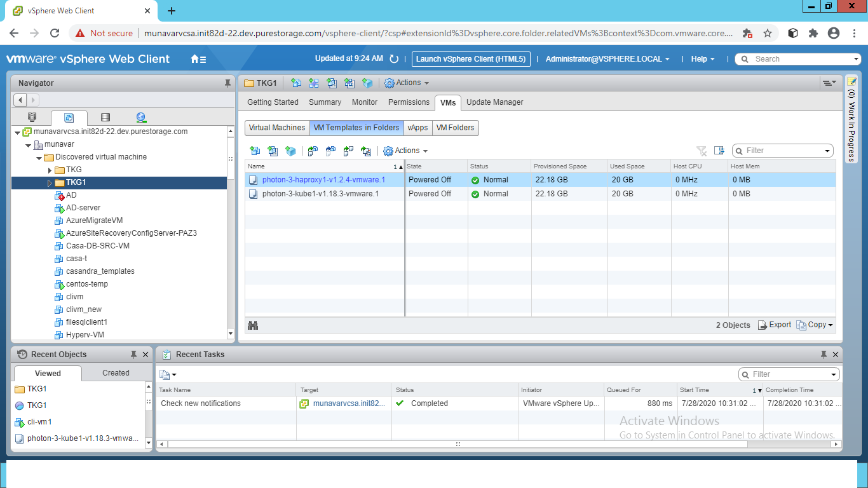This screenshot has width=868, height=488.
Task: Open the Recent Tasks export icon menu
Action: pos(168,374)
